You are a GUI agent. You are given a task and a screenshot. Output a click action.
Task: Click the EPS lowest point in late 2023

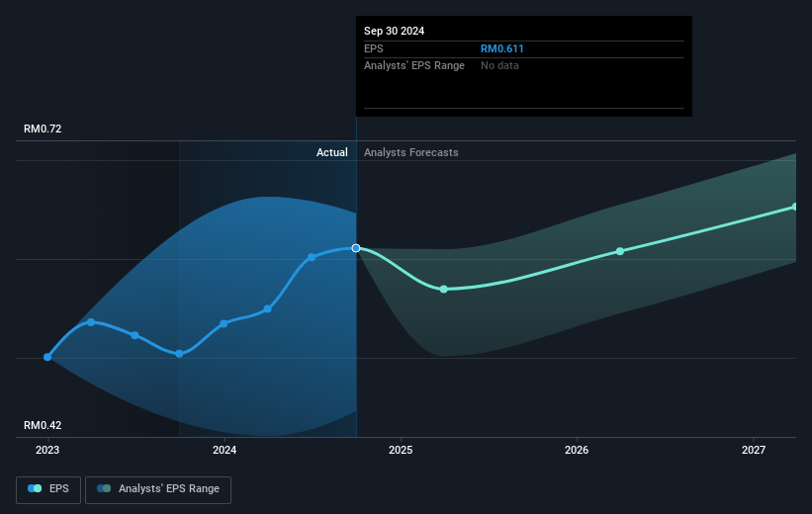[x=179, y=354]
